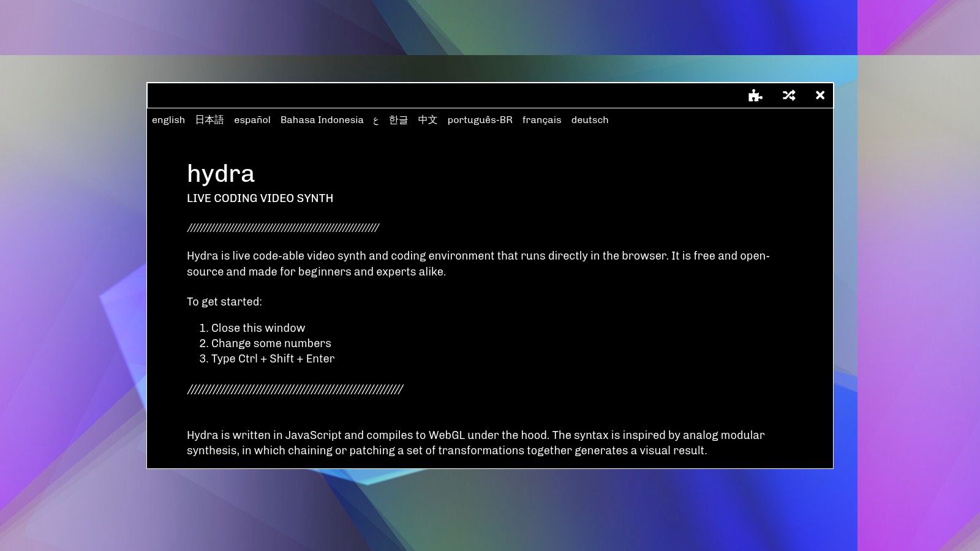Choose português-BR language
This screenshot has height=551, width=980.
(x=480, y=120)
